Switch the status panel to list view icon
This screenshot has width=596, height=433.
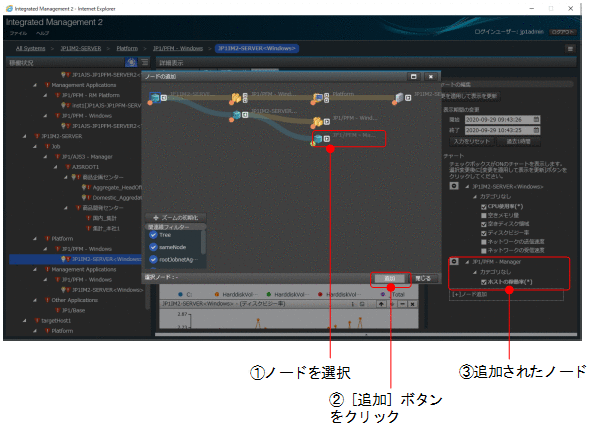point(145,62)
